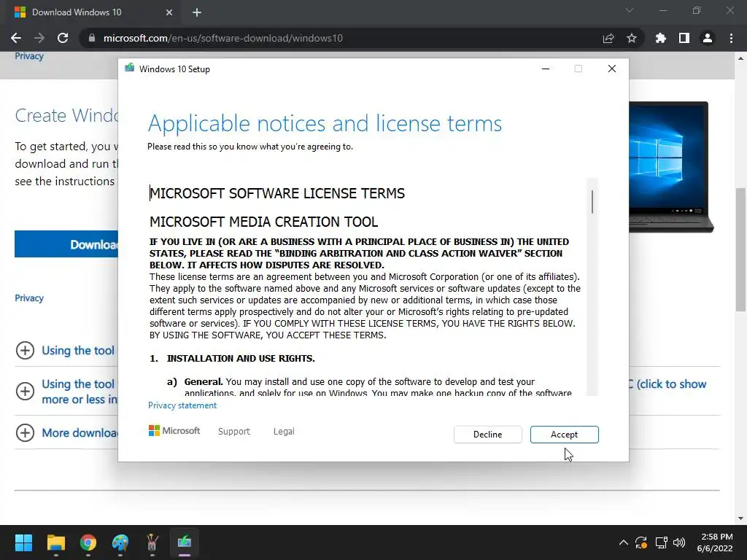
Task: Click page scrollbar down arrow
Action: [740, 518]
